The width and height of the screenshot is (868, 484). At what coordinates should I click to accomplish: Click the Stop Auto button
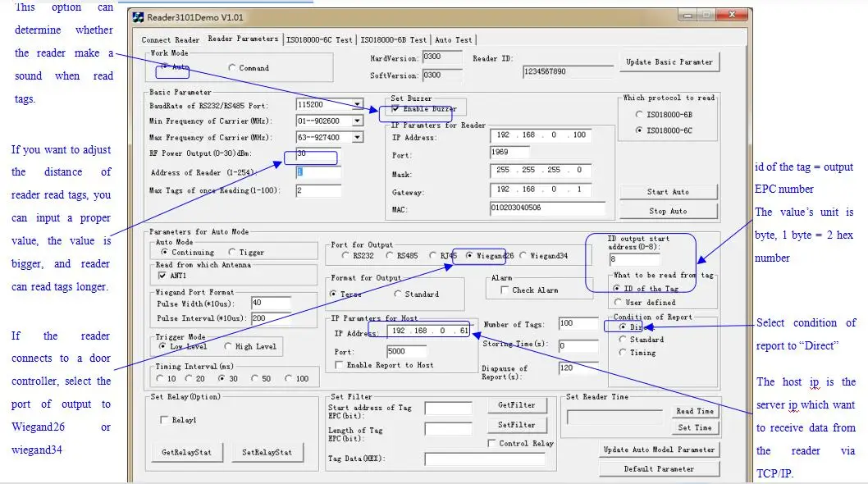pos(668,211)
